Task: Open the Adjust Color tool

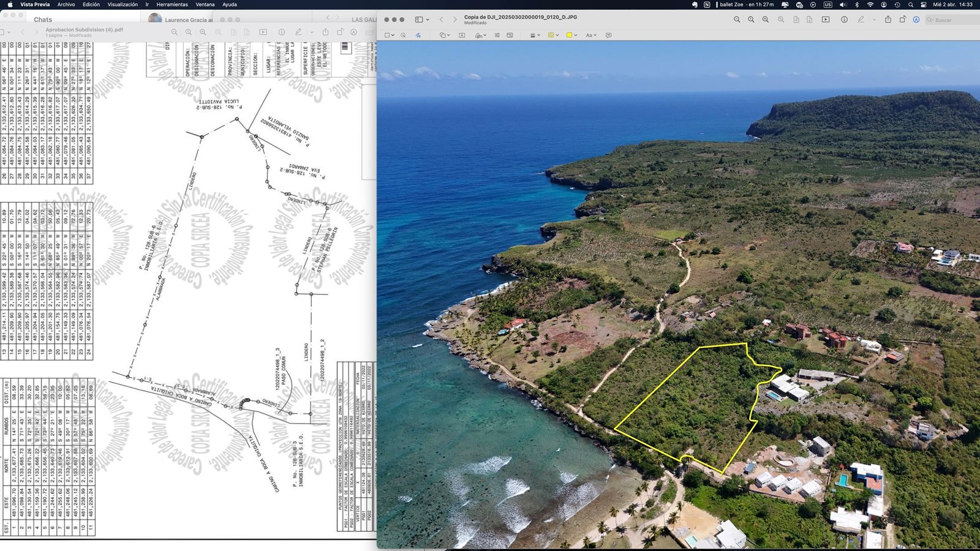Action: pyautogui.click(x=497, y=35)
